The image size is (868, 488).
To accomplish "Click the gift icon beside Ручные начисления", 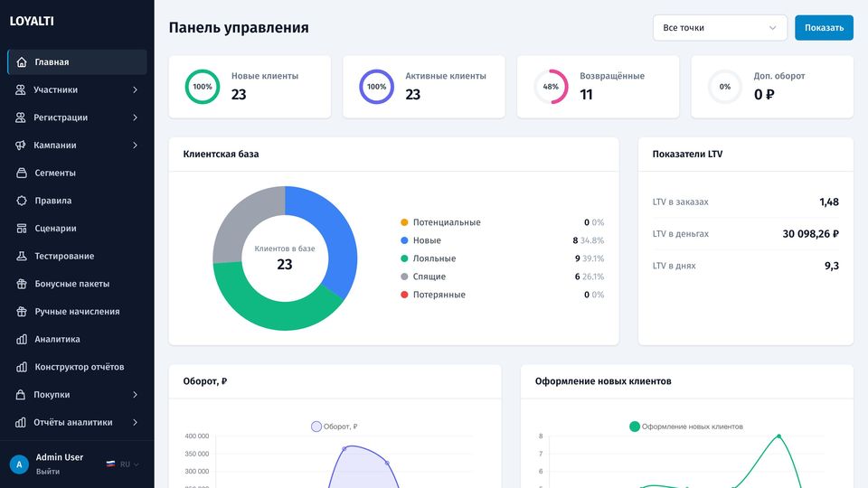I will [x=22, y=311].
